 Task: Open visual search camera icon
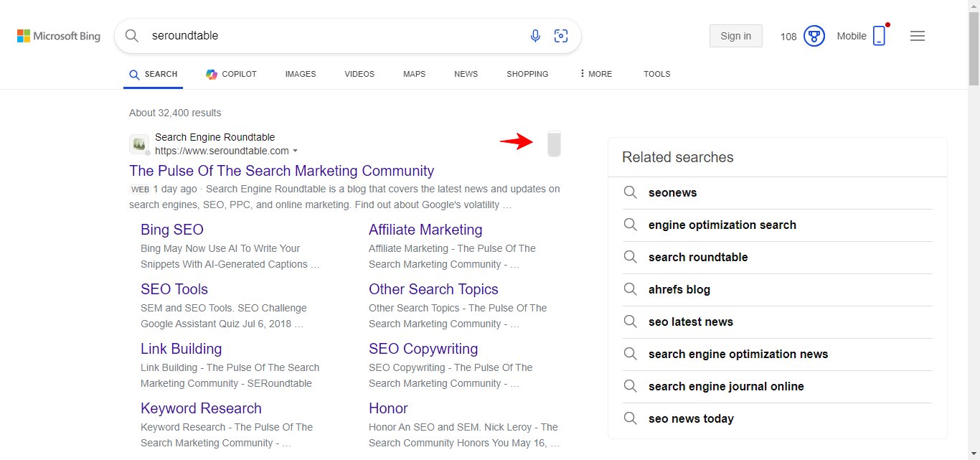pyautogui.click(x=561, y=35)
